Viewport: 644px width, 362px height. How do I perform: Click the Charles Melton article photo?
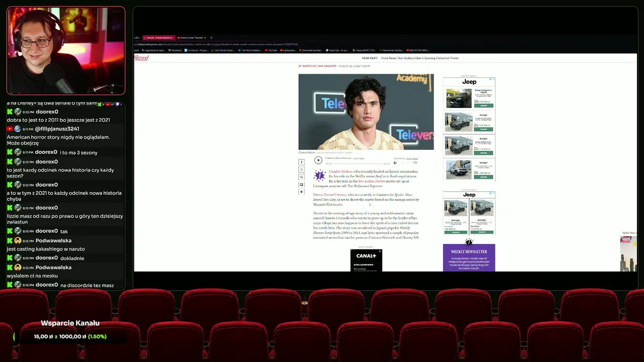tap(366, 112)
